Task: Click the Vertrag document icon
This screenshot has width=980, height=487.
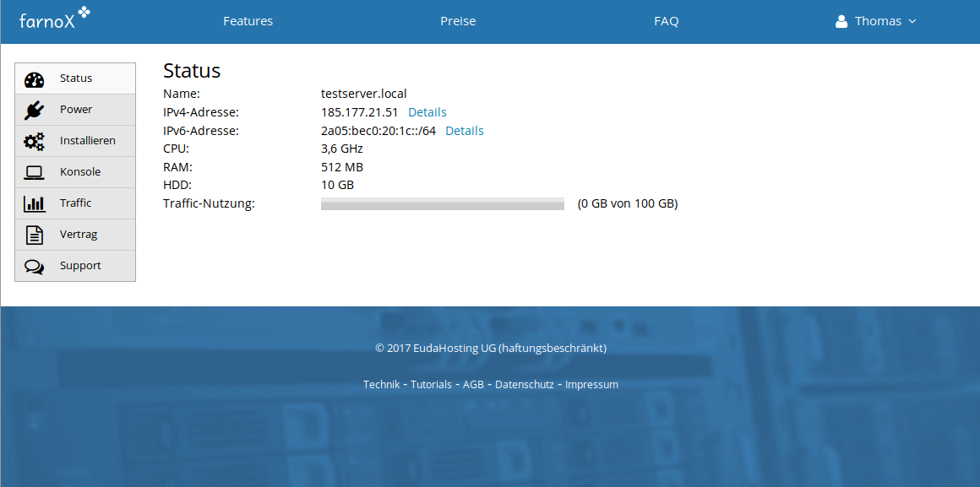Action: tap(34, 234)
